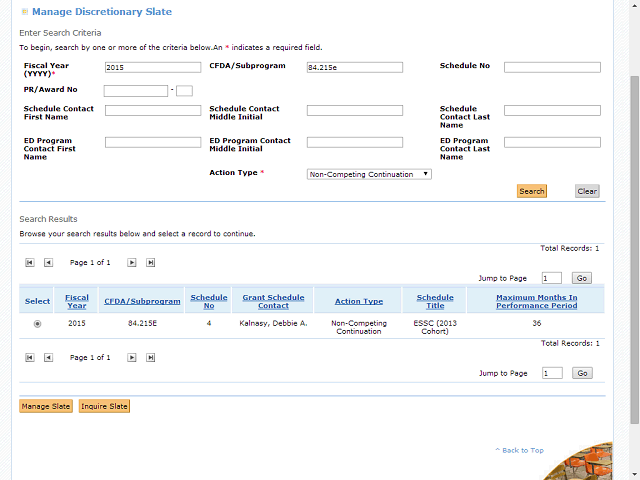Click the lower Jump to Page field
The height and width of the screenshot is (480, 640).
pyautogui.click(x=552, y=373)
